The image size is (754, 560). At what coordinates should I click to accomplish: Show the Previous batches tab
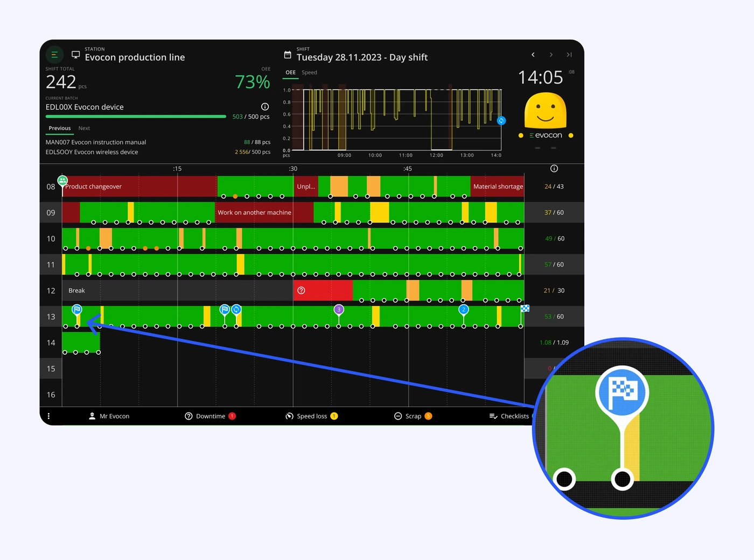[60, 128]
